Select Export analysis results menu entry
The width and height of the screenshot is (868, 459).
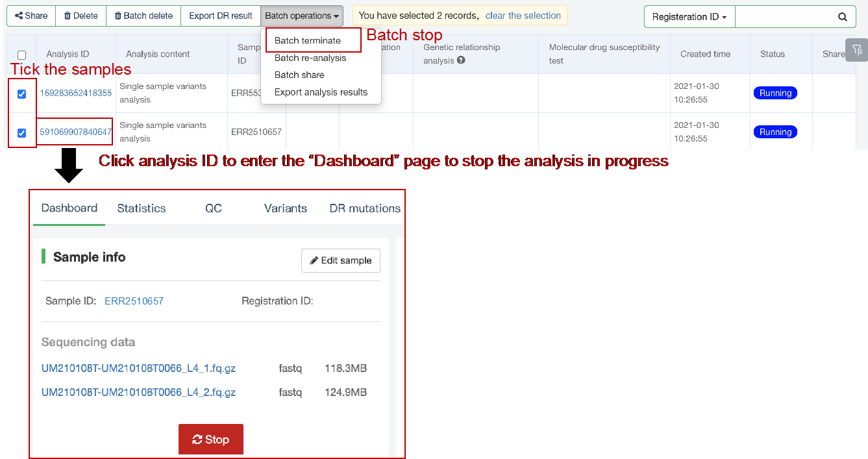pos(321,92)
